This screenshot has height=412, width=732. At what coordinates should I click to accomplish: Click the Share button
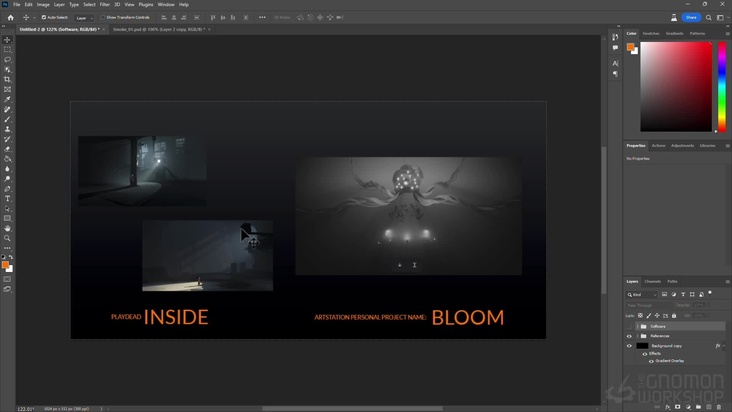pyautogui.click(x=690, y=17)
